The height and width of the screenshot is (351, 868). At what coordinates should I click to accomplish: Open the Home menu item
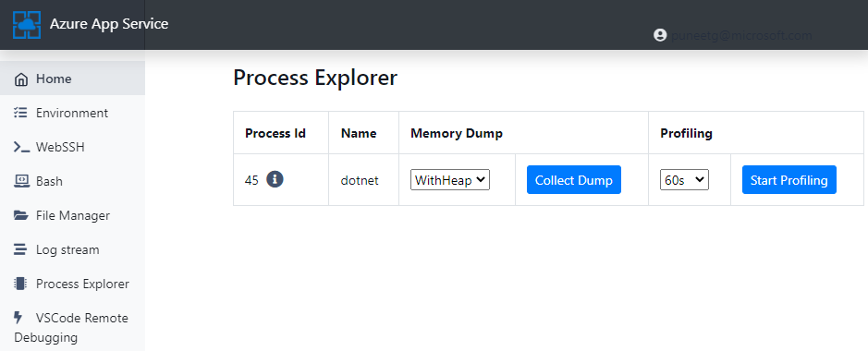[x=72, y=79]
